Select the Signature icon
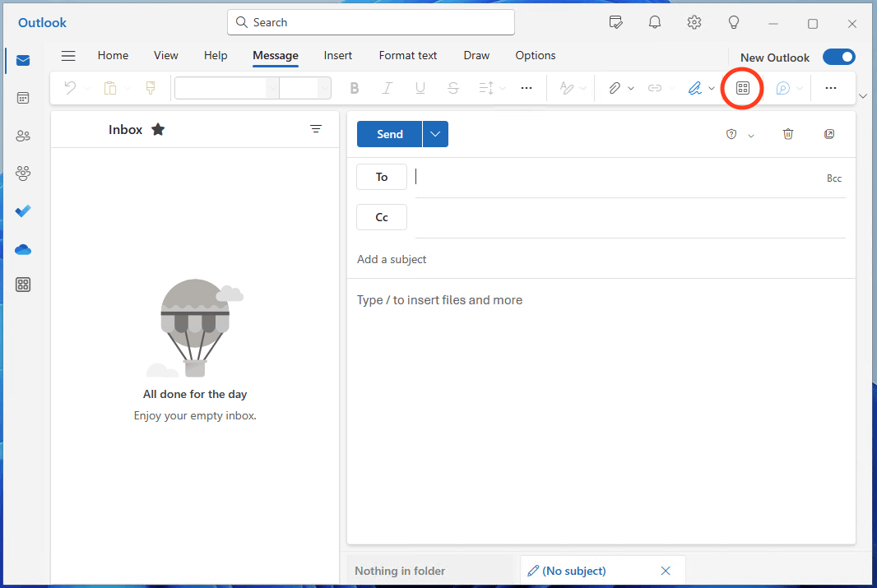Viewport: 877px width, 588px height. [x=696, y=88]
